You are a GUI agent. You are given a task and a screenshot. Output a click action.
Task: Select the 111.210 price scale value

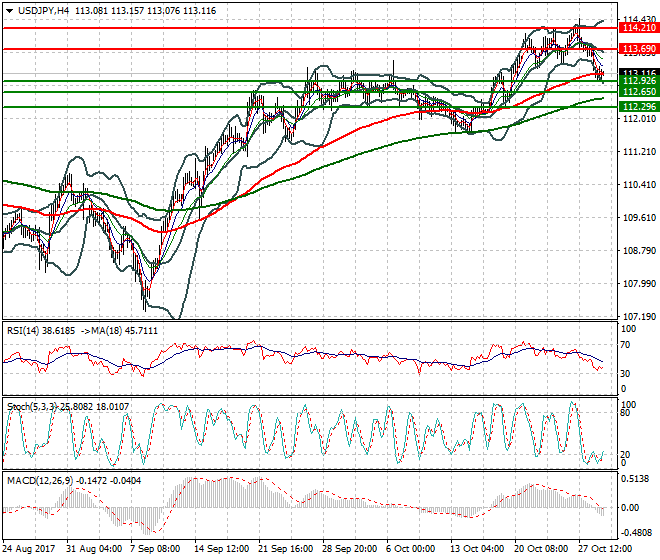click(x=639, y=152)
